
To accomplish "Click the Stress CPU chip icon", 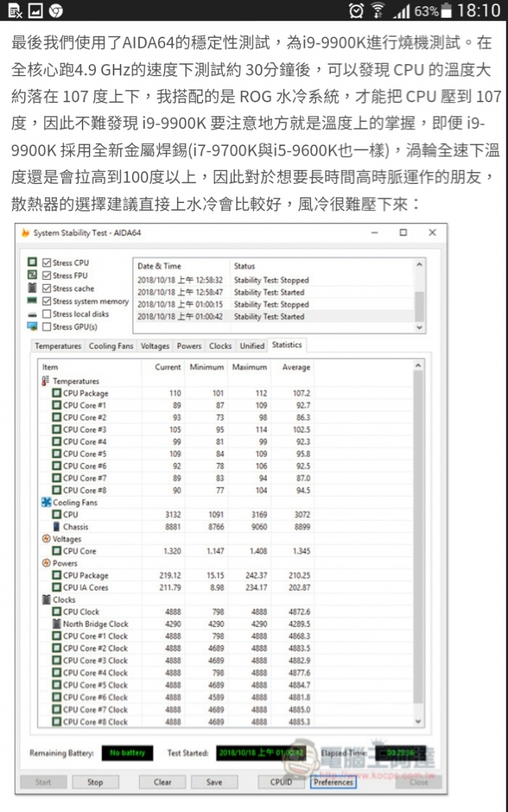I will 32,262.
